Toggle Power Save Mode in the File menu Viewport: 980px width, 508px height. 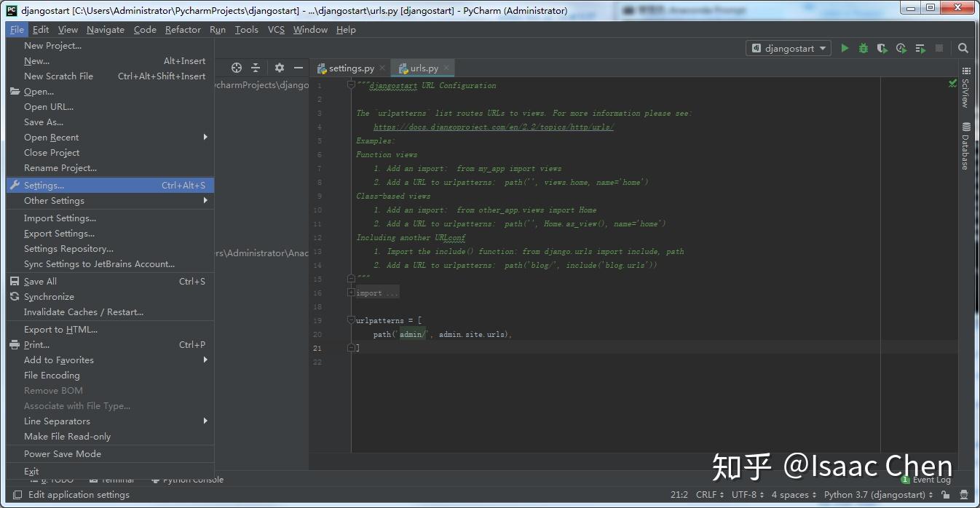[110, 454]
